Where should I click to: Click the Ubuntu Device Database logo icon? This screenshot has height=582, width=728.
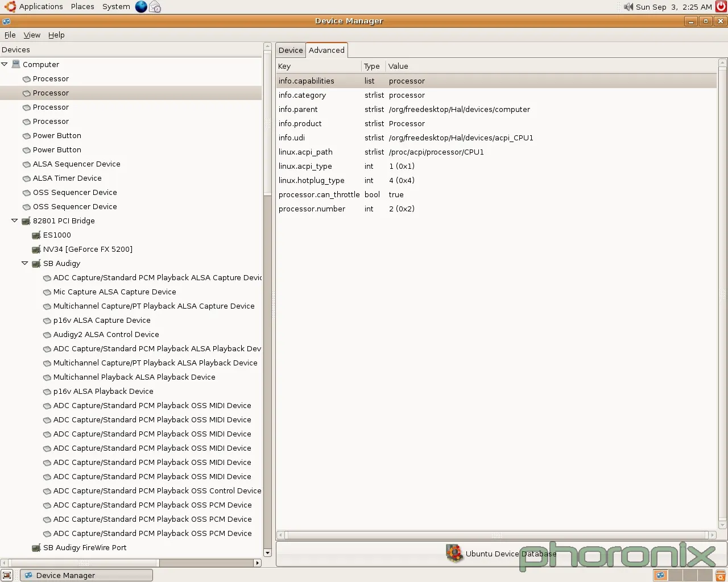point(454,553)
